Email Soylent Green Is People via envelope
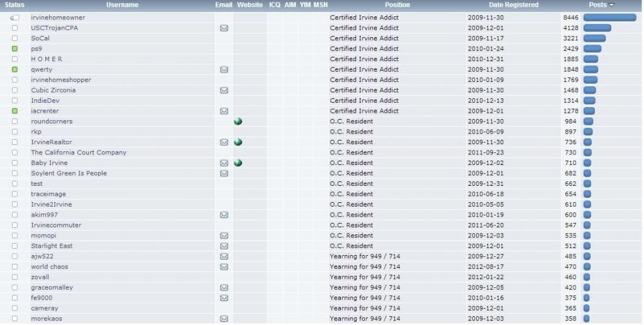This screenshot has height=325, width=644. (x=224, y=173)
